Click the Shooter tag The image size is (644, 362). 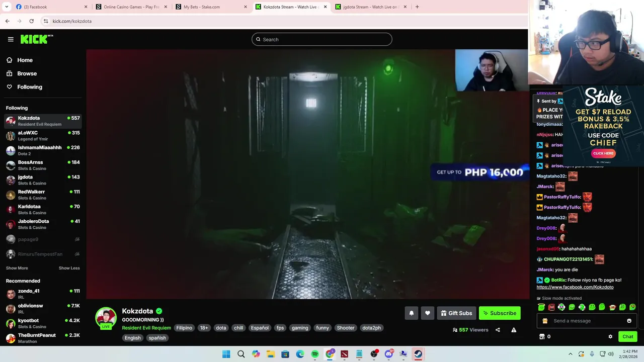pyautogui.click(x=346, y=328)
